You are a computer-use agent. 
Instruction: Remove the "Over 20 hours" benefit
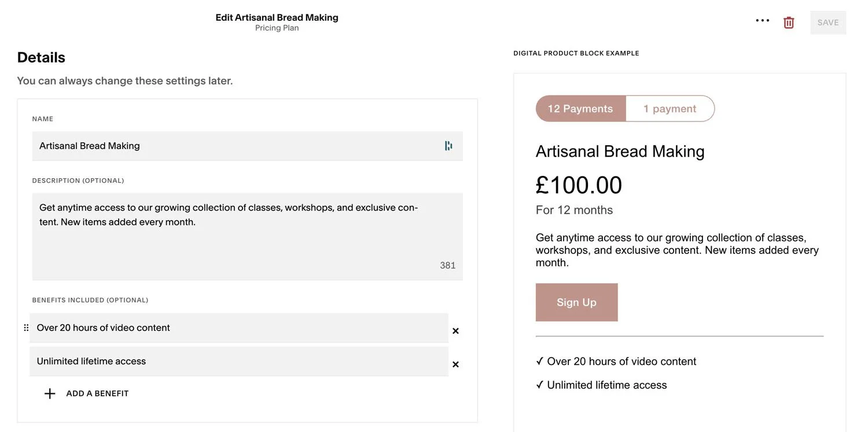(455, 331)
